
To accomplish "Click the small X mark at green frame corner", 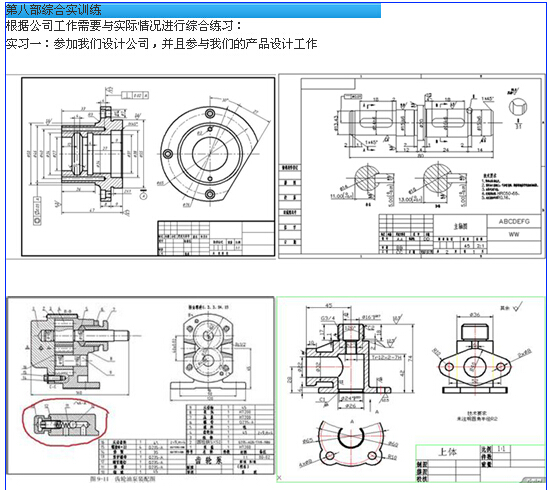I will click(279, 478).
